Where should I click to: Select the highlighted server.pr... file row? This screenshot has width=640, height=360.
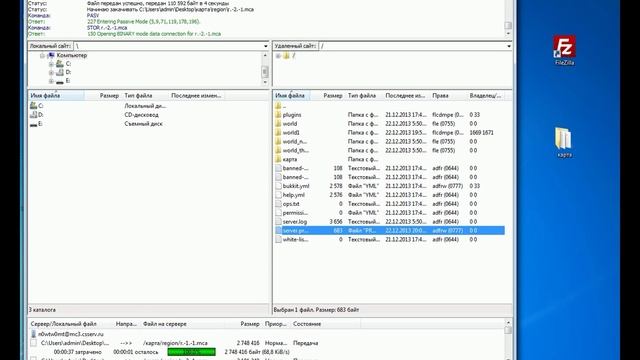pyautogui.click(x=389, y=231)
